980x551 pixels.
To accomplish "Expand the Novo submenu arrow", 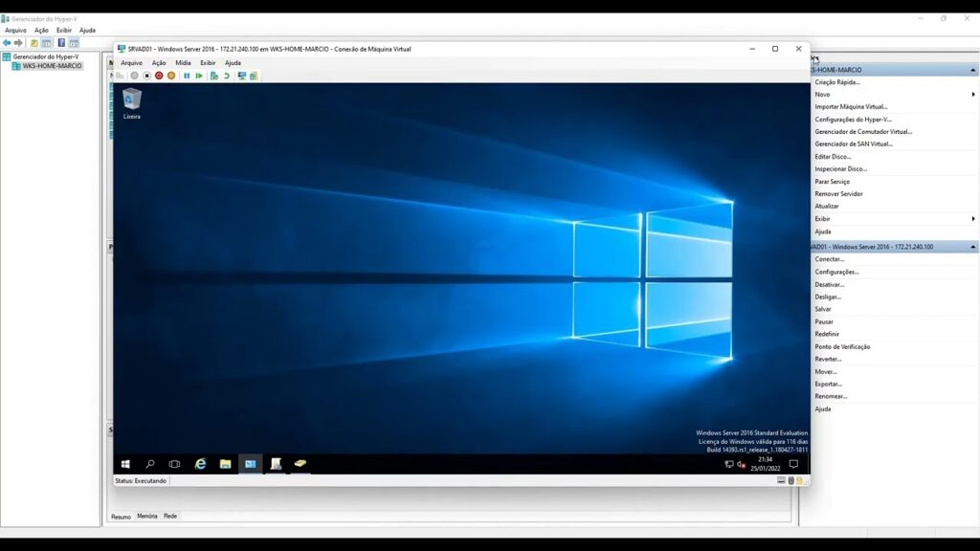I will tap(973, 95).
